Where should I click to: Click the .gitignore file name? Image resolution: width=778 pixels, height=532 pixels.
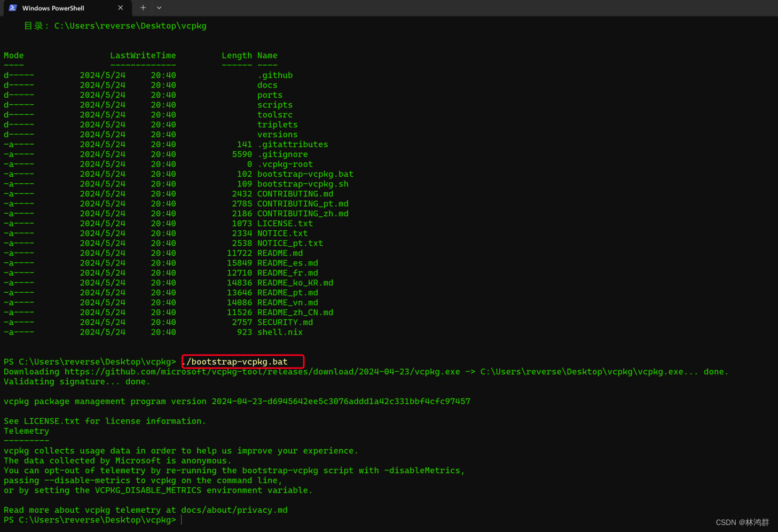click(283, 154)
